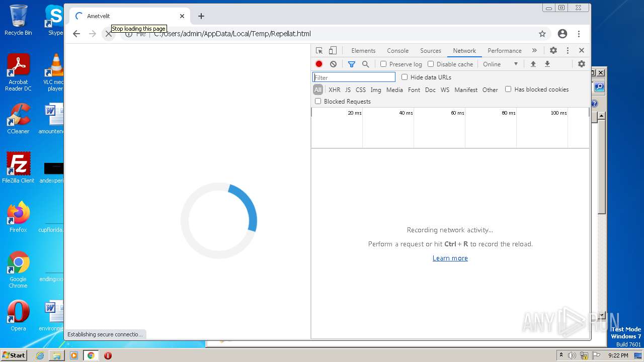Launch Google Chrome desktop shortcut
The width and height of the screenshot is (644, 362).
18,269
